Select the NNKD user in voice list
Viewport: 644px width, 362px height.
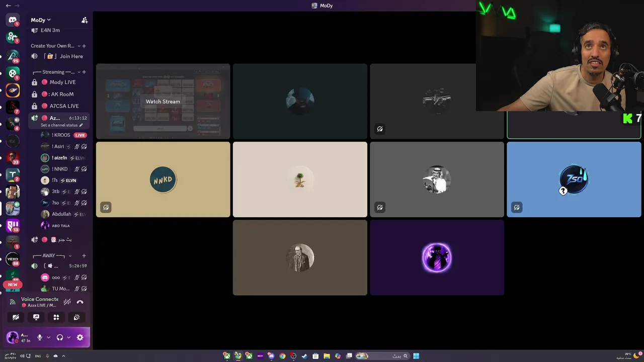click(64, 169)
